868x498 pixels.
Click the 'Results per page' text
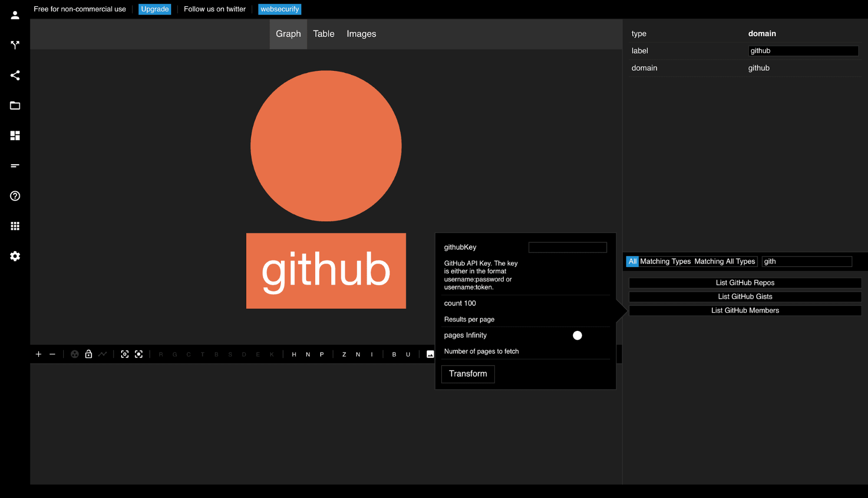click(x=469, y=320)
